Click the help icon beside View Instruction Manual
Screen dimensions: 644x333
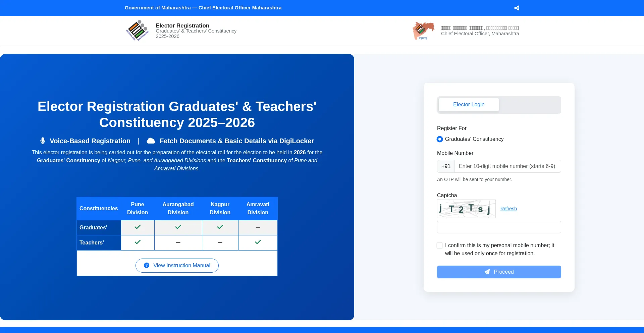[147, 265]
